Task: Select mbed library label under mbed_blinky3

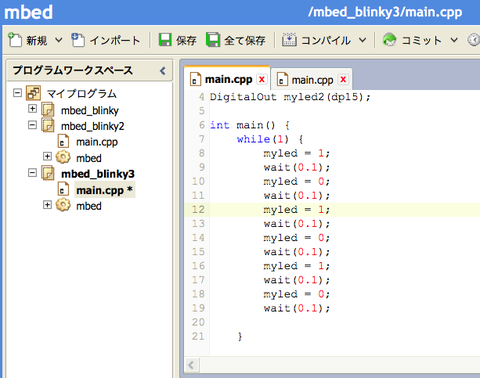Action: [89, 206]
